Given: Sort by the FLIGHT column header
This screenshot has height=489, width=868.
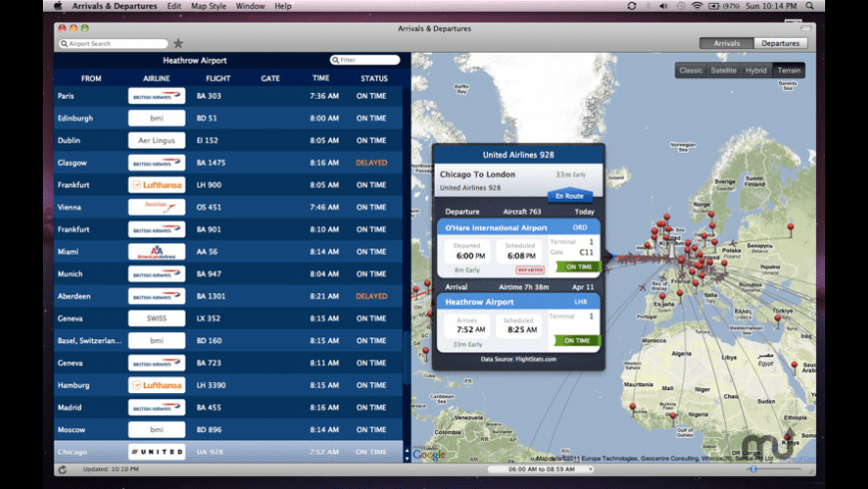Looking at the screenshot, I should (218, 79).
